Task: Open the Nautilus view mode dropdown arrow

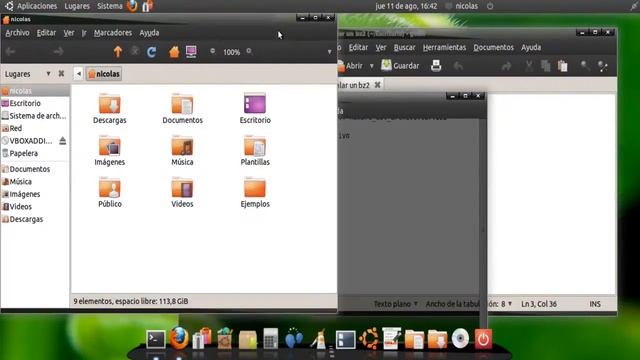Action: click(329, 52)
